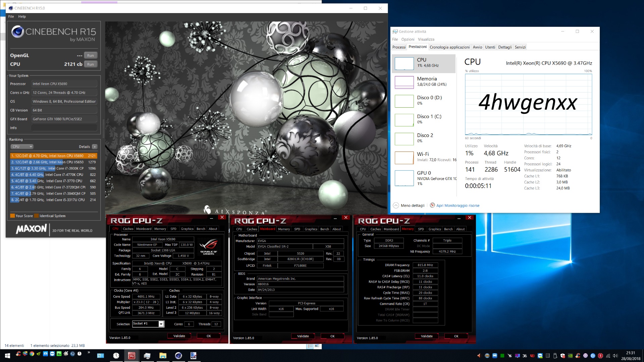Open the volume icon in system tray
This screenshot has width=644, height=362.
point(615,356)
